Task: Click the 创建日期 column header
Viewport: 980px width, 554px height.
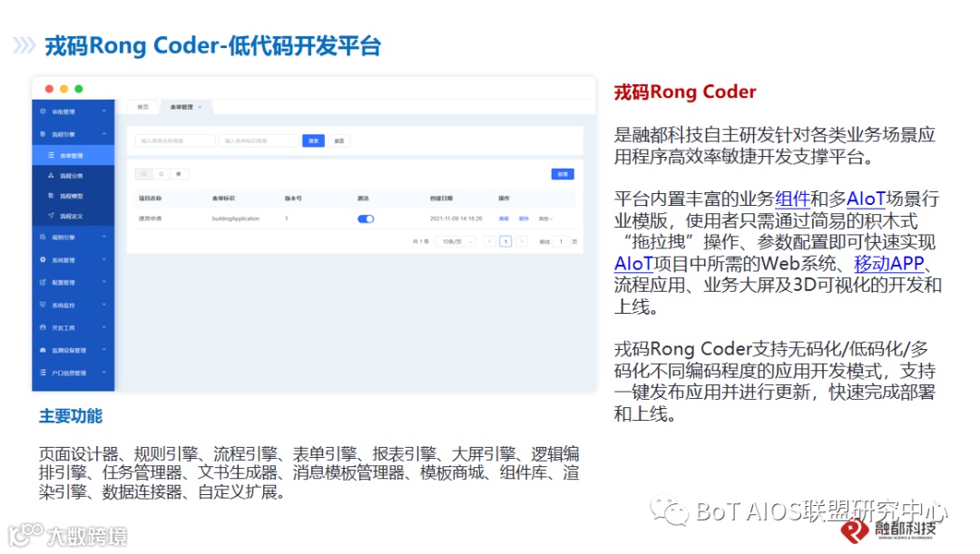Action: (441, 198)
